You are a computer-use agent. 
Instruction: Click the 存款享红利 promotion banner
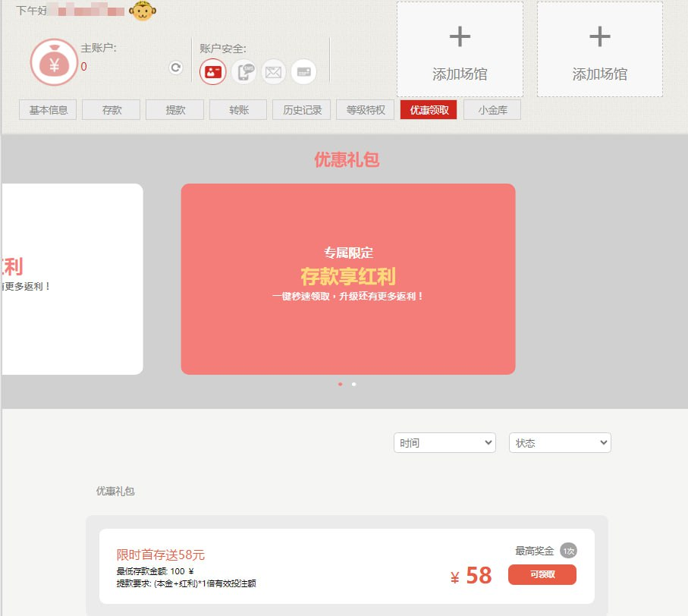347,278
